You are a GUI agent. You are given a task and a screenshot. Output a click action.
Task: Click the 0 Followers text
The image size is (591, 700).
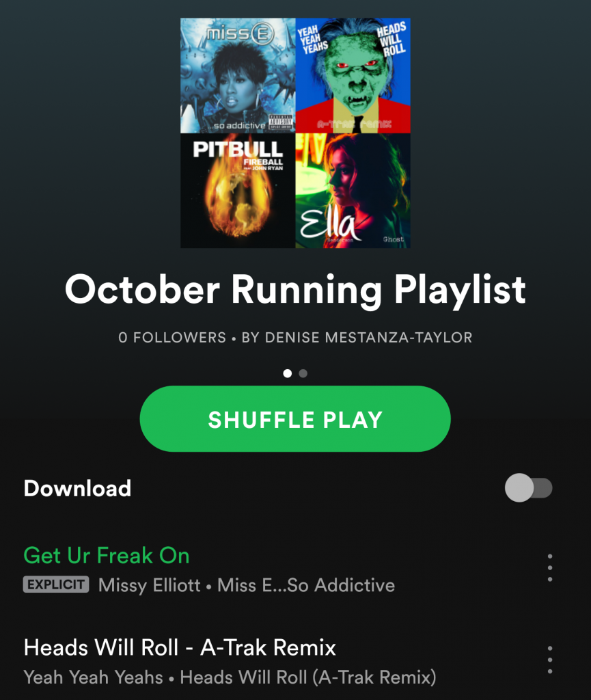pos(172,338)
